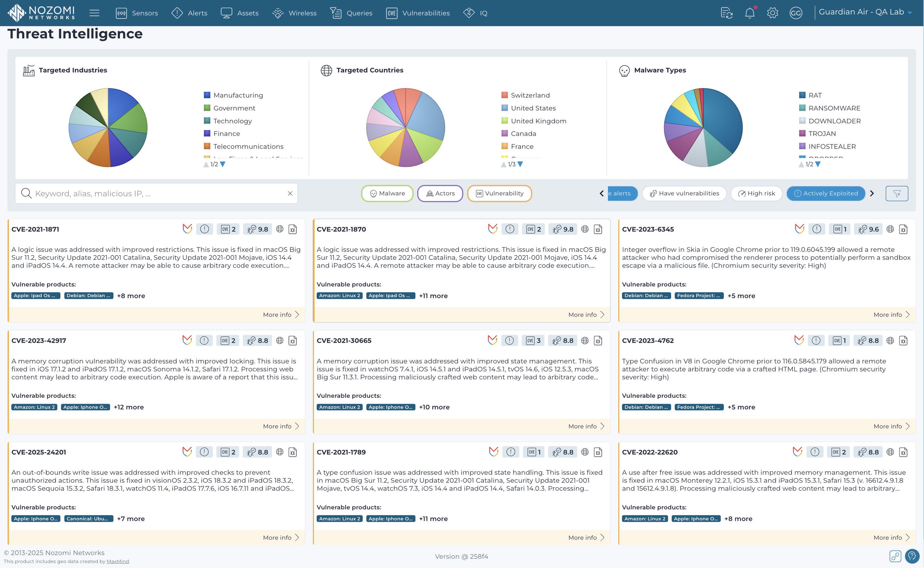Select the Wireless icon in the navigation bar
Viewport: 924px width, 568px height.
click(x=278, y=13)
